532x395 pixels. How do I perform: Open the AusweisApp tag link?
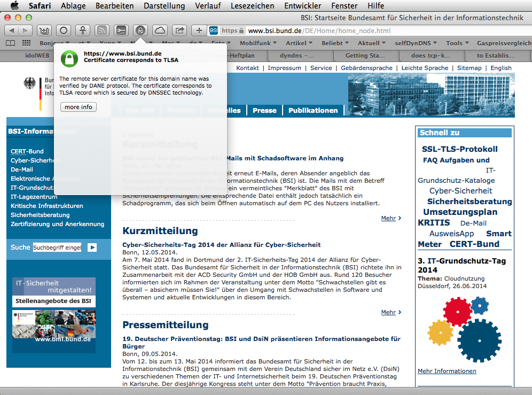click(451, 234)
